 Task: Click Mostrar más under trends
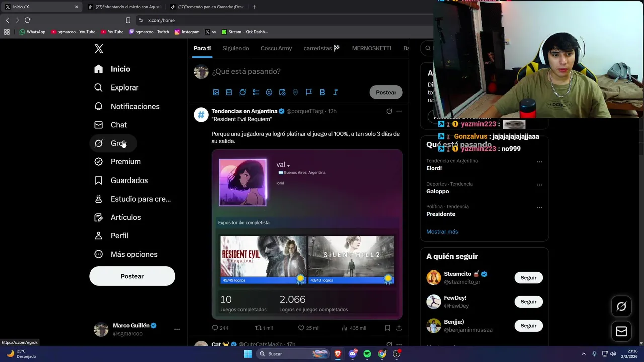pyautogui.click(x=442, y=232)
